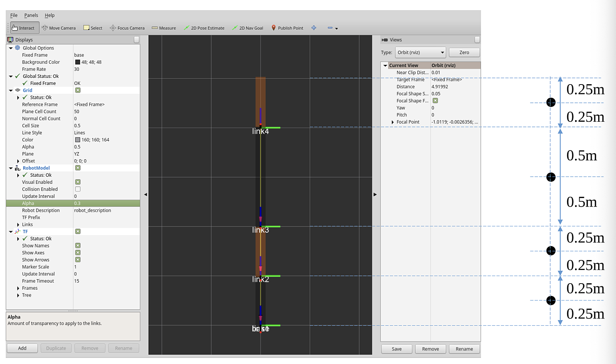Click the Publish Point tool

[x=287, y=28]
